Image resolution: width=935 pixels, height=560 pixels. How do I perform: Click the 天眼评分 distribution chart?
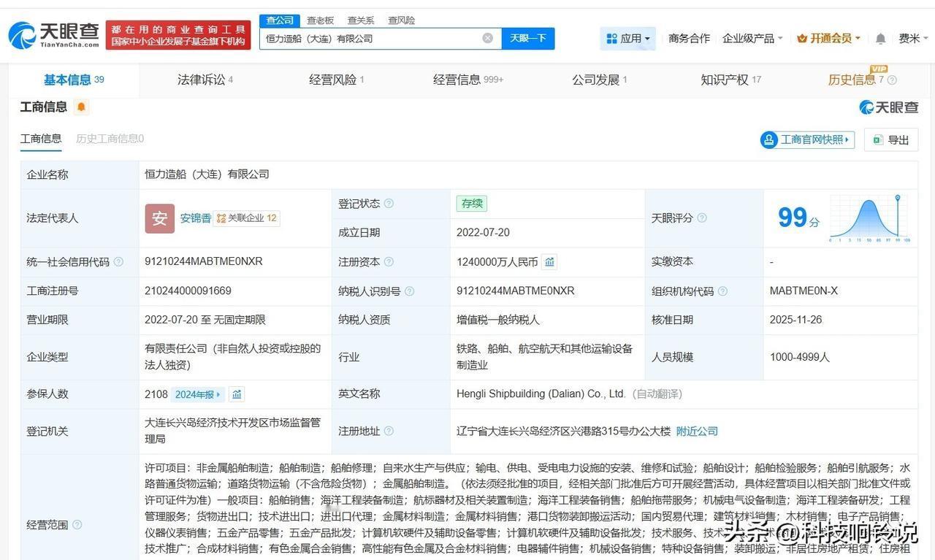tap(870, 218)
